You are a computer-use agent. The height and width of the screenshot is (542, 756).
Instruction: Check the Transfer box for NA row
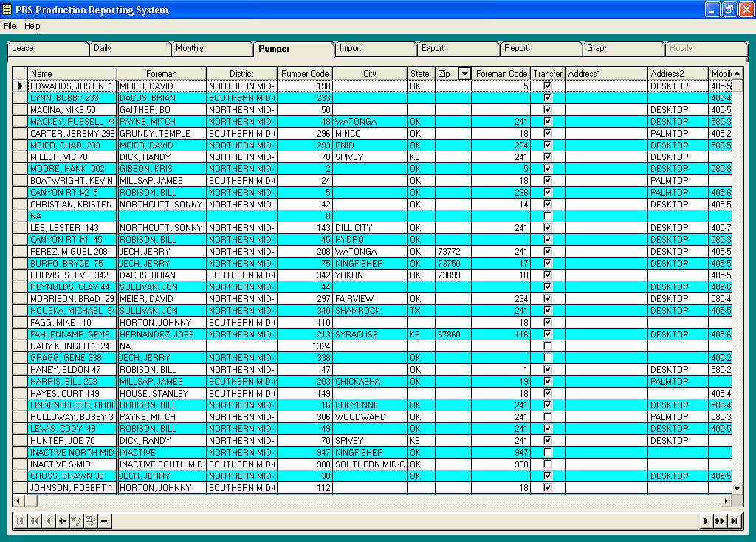coord(547,216)
